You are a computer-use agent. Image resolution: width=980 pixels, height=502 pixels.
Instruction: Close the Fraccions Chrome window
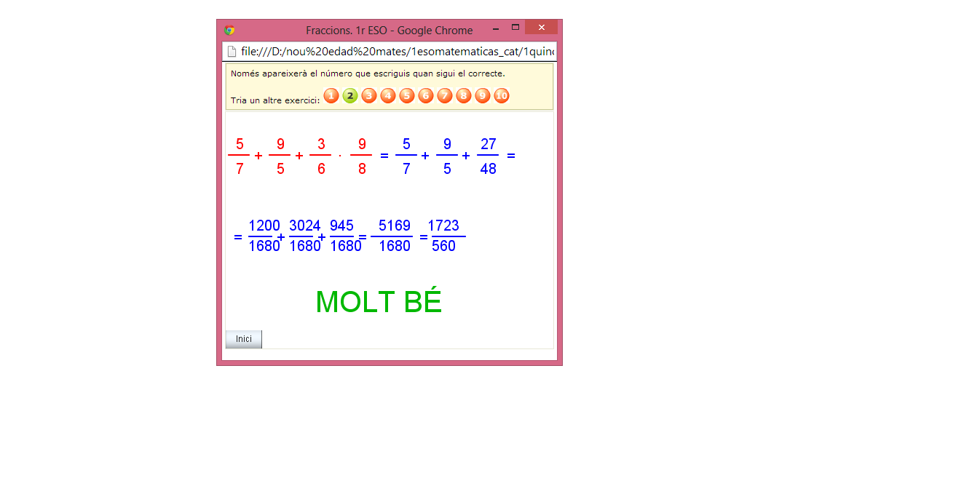pos(541,28)
